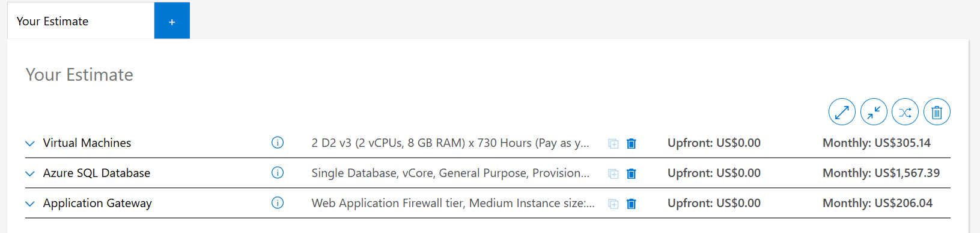Viewport: 980px width, 233px height.
Task: Expand the Virtual Machines chevron
Action: 30,143
